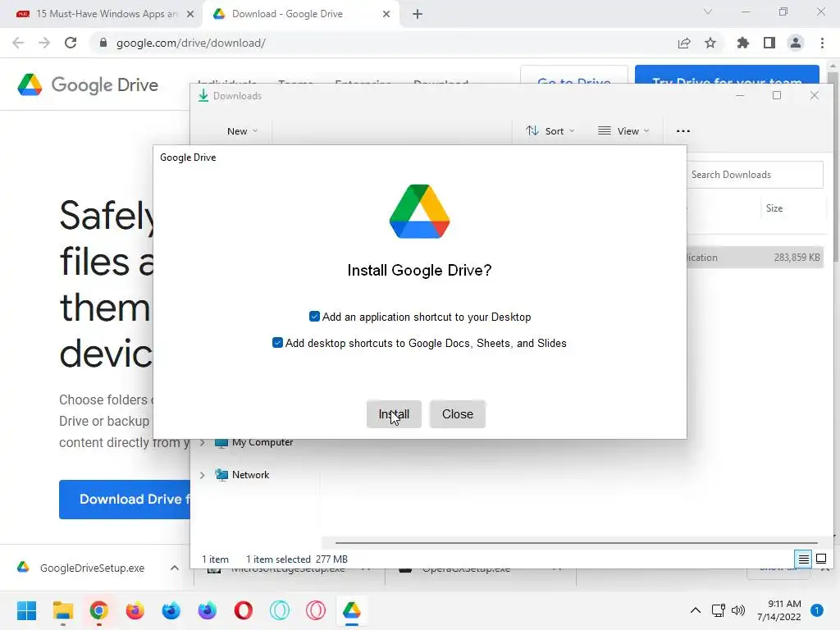Bookmark this page with the star icon
The image size is (840, 630).
click(x=710, y=43)
